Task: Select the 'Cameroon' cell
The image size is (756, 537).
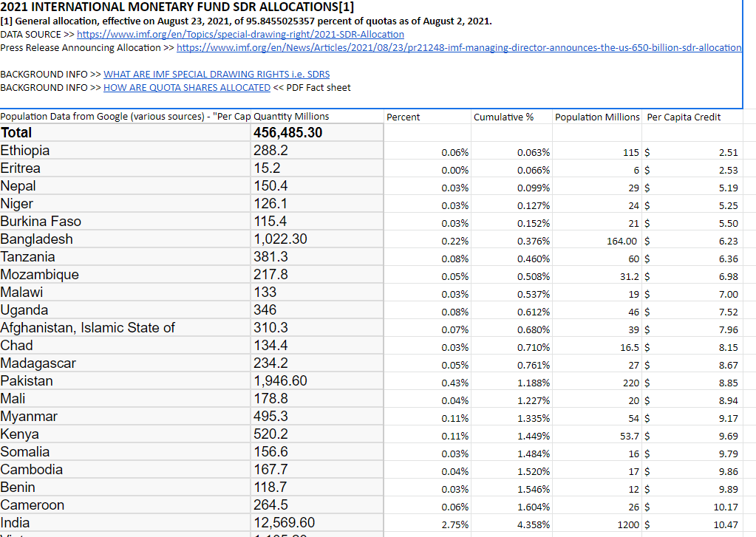Action: [x=126, y=504]
